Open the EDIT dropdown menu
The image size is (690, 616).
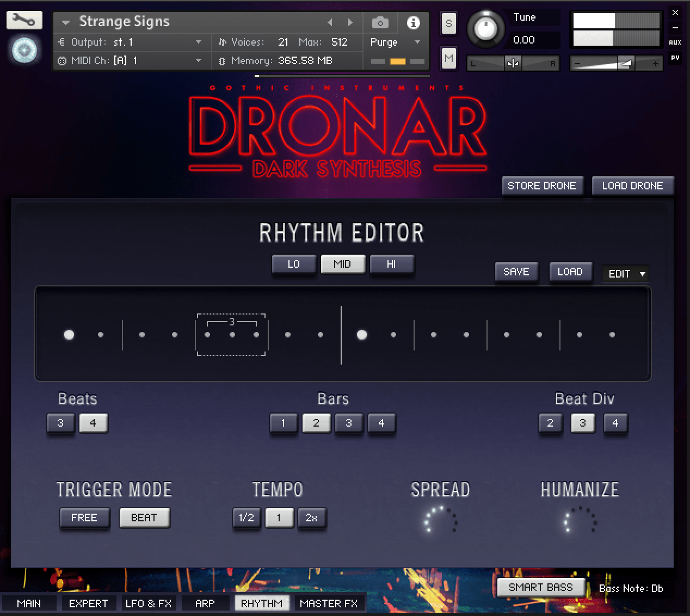point(626,274)
